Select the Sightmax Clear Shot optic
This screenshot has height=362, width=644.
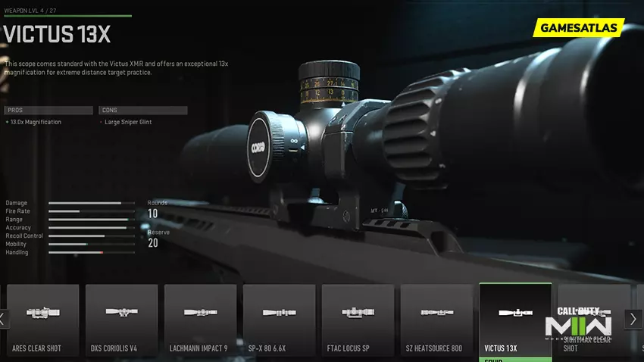[594, 320]
